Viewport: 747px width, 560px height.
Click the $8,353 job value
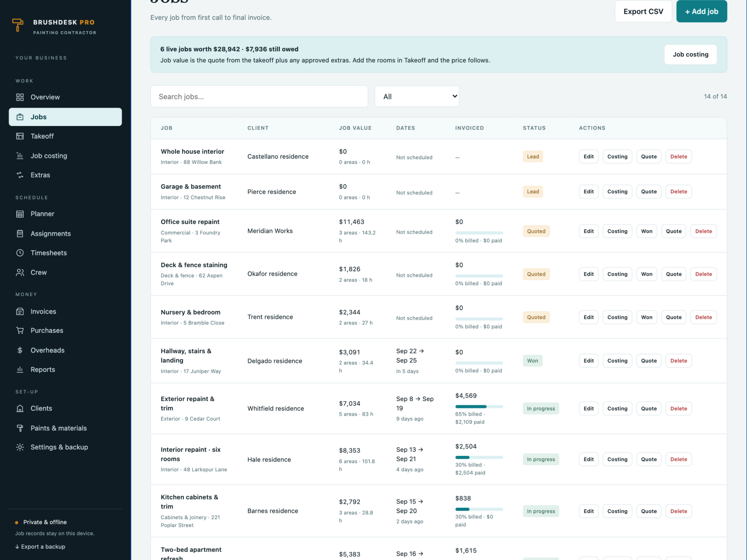[x=349, y=450]
